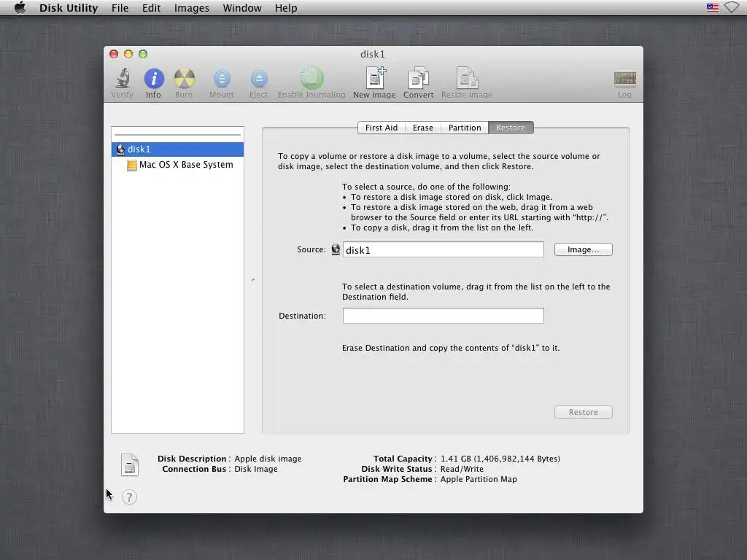Click the Apple Partition Map value
The height and width of the screenshot is (560, 747).
coord(479,479)
